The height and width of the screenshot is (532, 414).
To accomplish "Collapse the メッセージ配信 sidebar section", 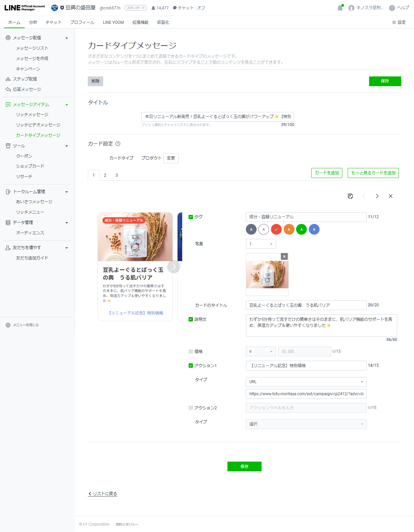I will [67, 38].
